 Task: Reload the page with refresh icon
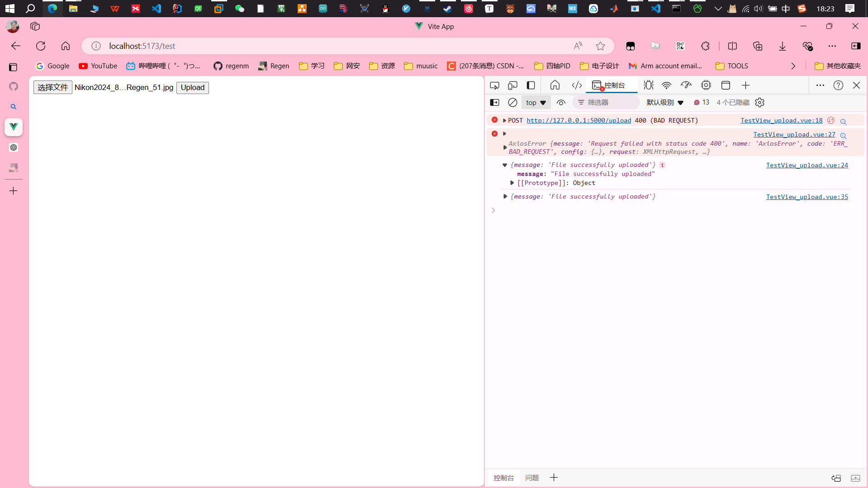[x=41, y=46]
